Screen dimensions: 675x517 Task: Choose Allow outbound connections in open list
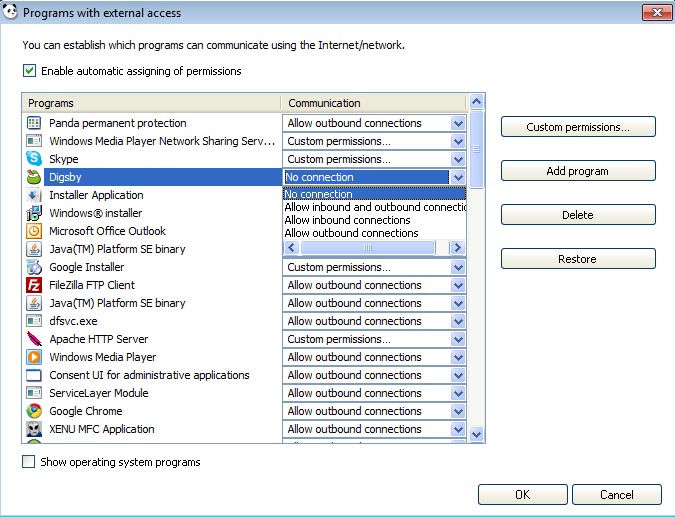(x=375, y=233)
